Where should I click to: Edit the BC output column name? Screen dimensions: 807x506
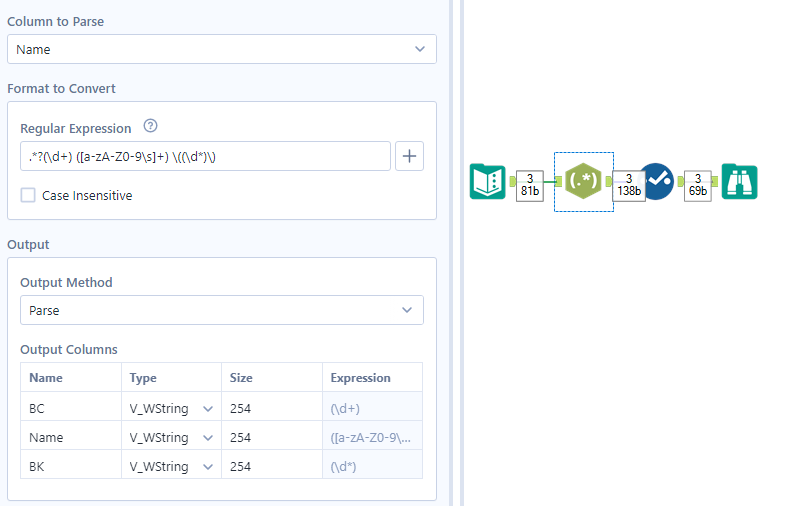point(70,408)
